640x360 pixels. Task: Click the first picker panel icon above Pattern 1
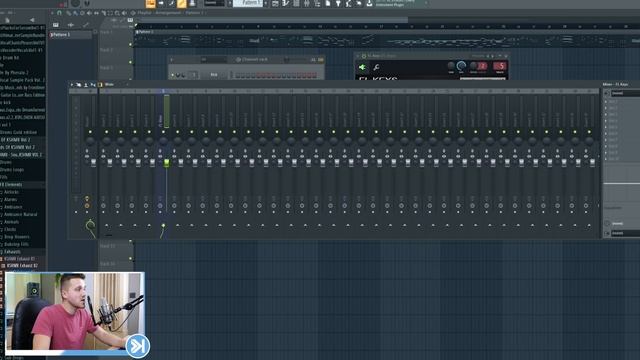pyautogui.click(x=56, y=25)
